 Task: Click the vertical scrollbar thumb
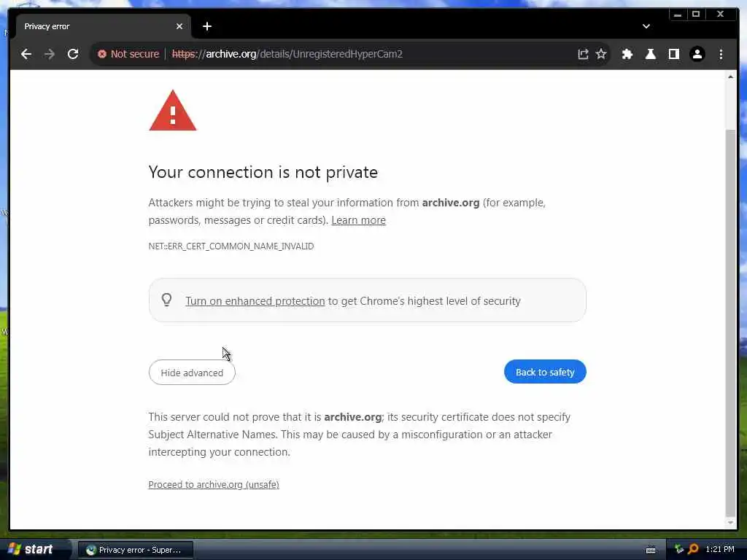click(x=730, y=322)
